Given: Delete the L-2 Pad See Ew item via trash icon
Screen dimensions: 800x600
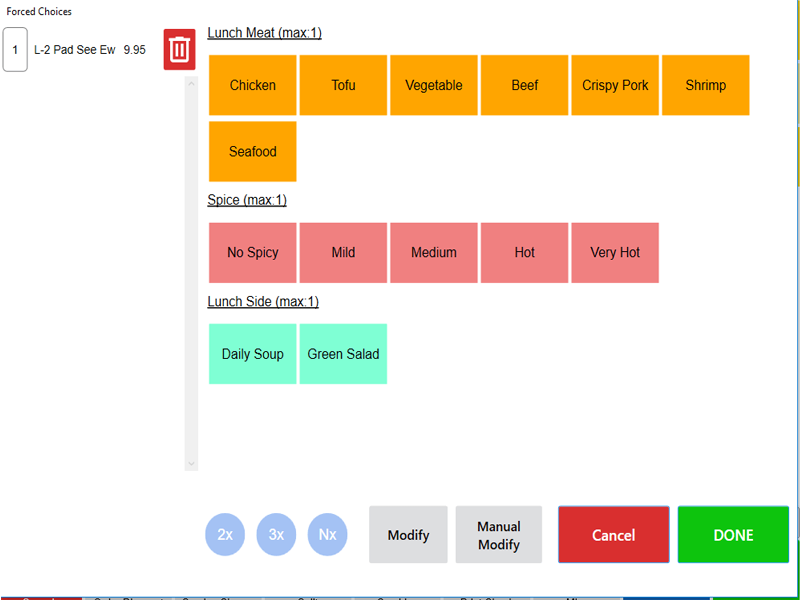Looking at the screenshot, I should 179,49.
